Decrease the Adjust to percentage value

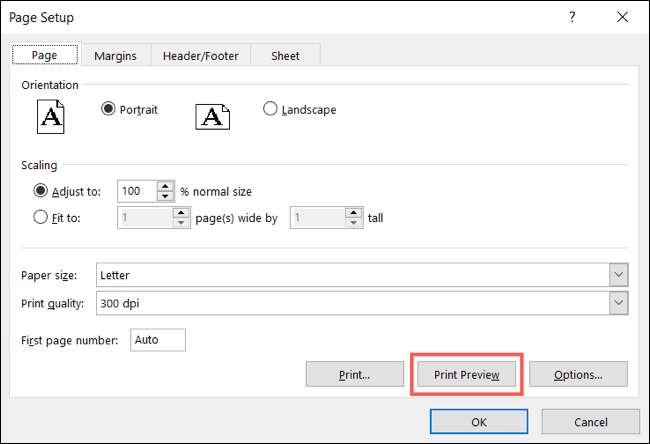click(x=165, y=195)
